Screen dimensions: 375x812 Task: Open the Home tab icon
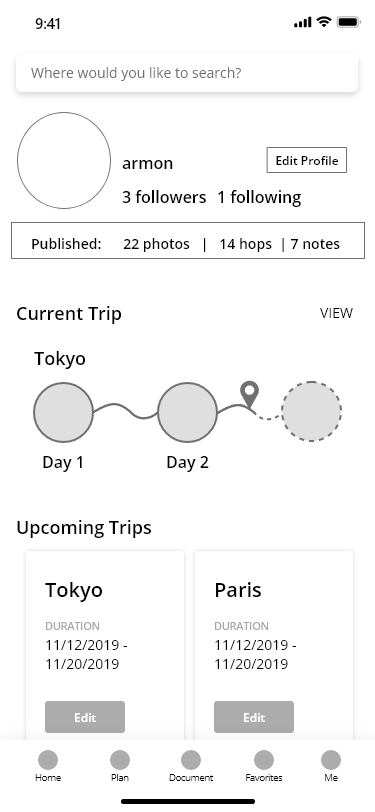(48, 760)
